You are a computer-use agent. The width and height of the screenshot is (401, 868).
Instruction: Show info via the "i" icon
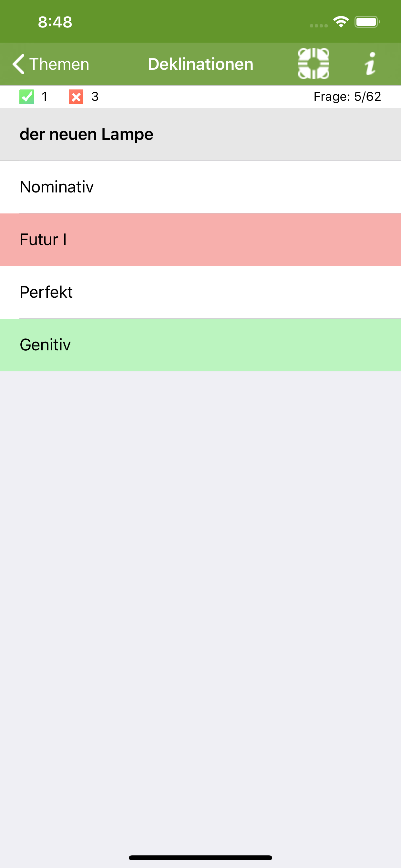point(370,64)
